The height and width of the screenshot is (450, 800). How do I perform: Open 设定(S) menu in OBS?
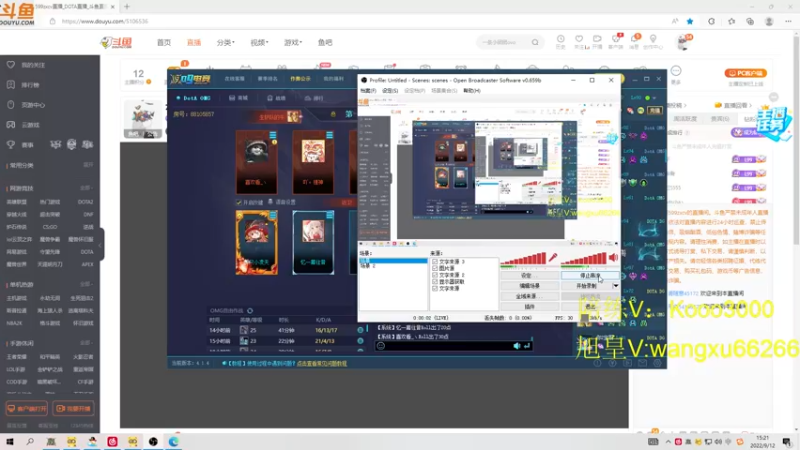coord(390,91)
